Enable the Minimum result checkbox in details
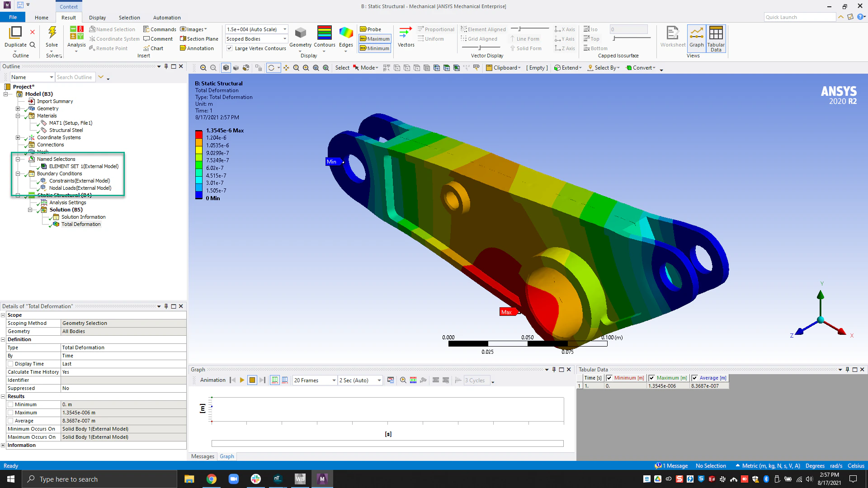The image size is (868, 488). click(x=10, y=405)
